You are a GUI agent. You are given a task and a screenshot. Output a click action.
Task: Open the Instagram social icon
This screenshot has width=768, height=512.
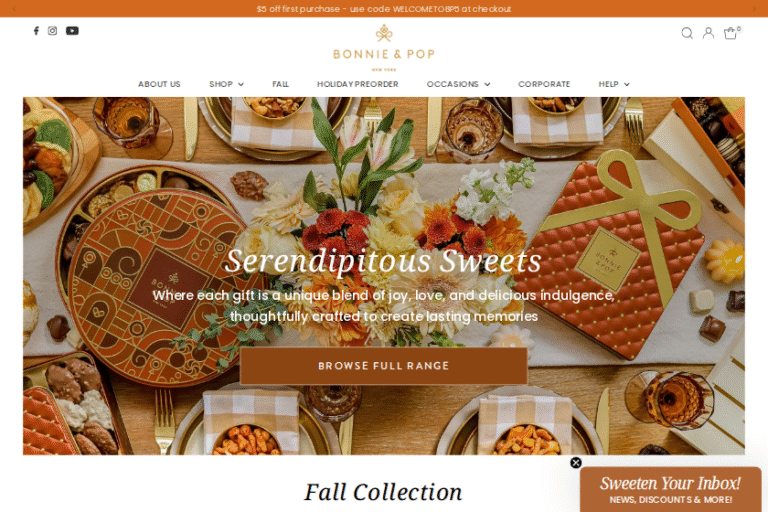tap(52, 31)
